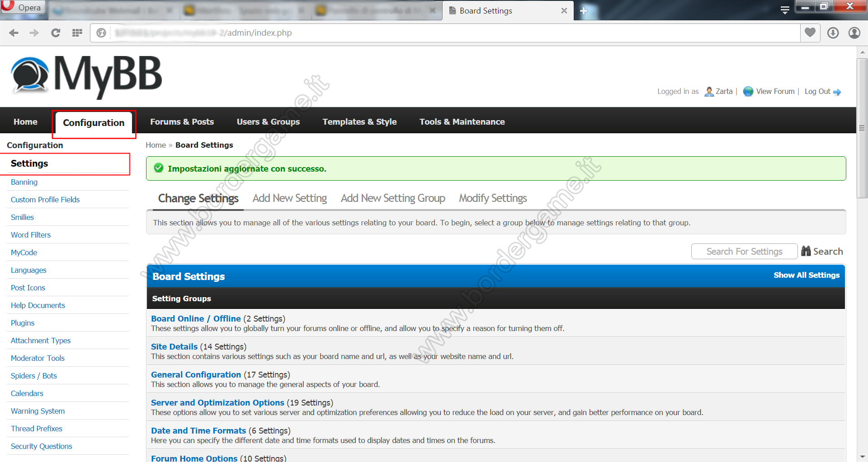This screenshot has height=462, width=868.
Task: Open Thread Prefixes in the sidebar
Action: [x=37, y=429]
